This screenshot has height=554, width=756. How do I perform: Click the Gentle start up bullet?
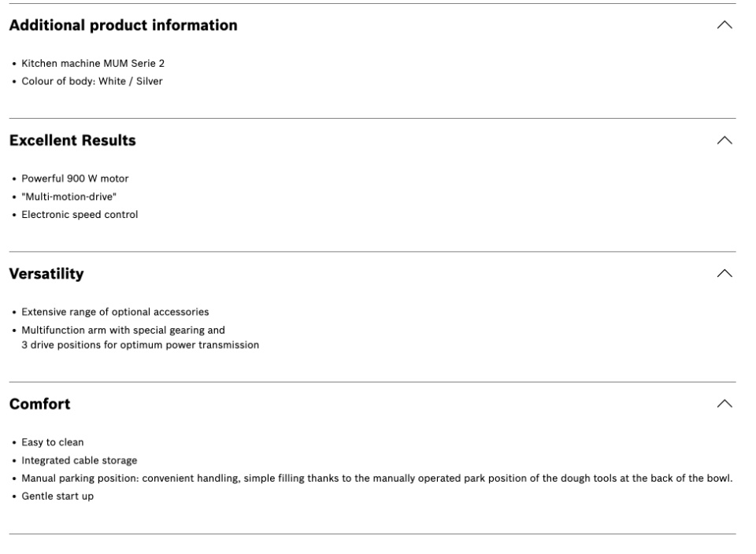pyautogui.click(x=57, y=497)
